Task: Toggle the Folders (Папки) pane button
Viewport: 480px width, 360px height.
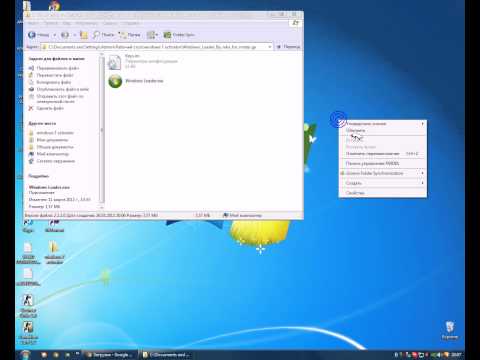Action: [x=129, y=35]
